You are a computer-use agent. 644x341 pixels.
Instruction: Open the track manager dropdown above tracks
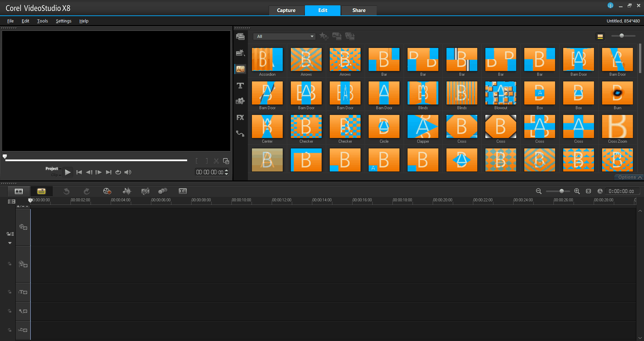tap(23, 206)
